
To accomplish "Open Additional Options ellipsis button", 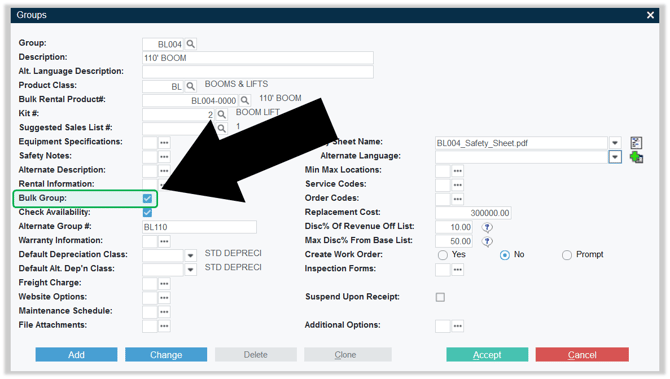I will point(458,326).
